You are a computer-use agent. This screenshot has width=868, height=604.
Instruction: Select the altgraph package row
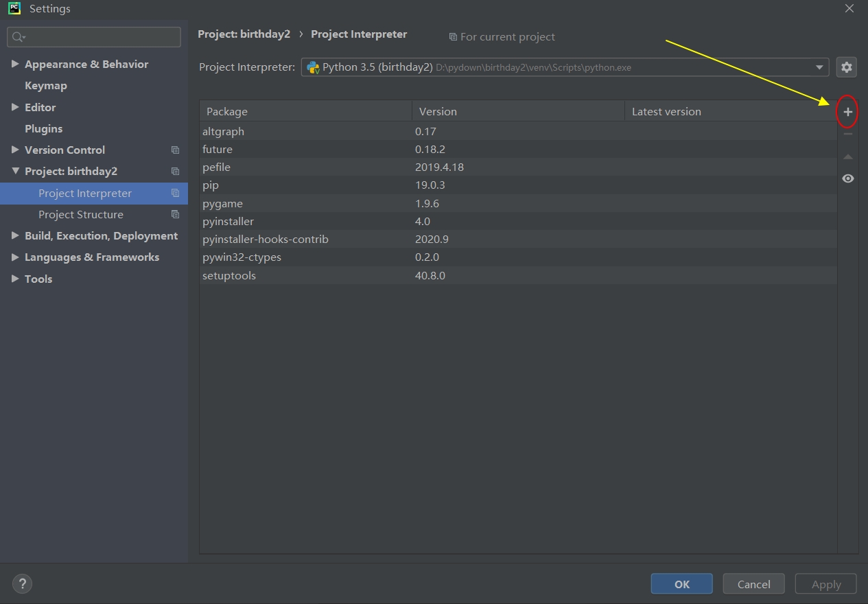(518, 131)
